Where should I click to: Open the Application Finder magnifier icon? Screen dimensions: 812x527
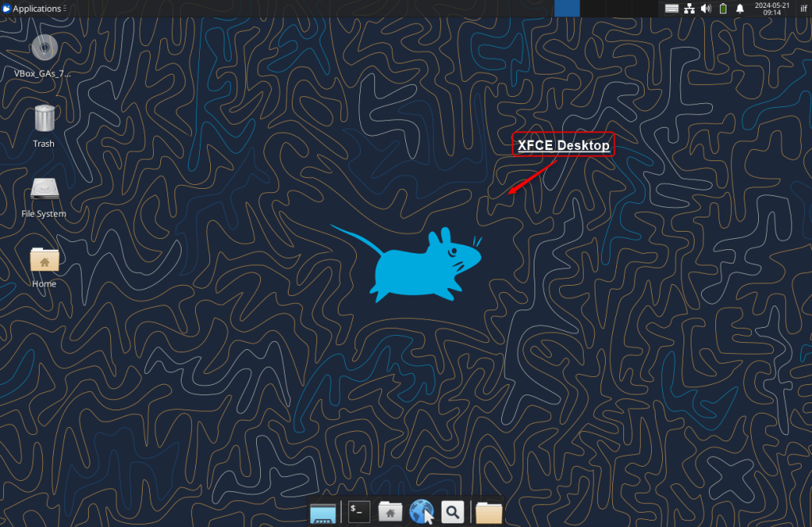(452, 511)
